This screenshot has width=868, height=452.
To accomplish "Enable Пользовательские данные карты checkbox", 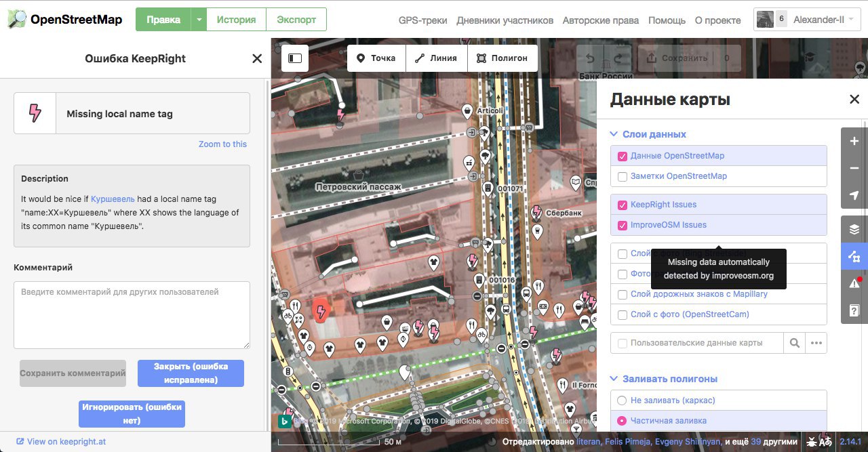I will (x=623, y=343).
